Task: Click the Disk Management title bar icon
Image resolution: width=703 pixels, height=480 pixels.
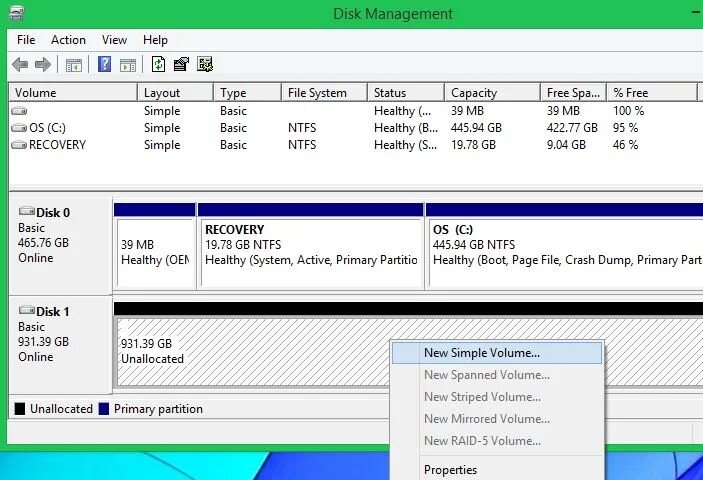Action: (x=16, y=13)
